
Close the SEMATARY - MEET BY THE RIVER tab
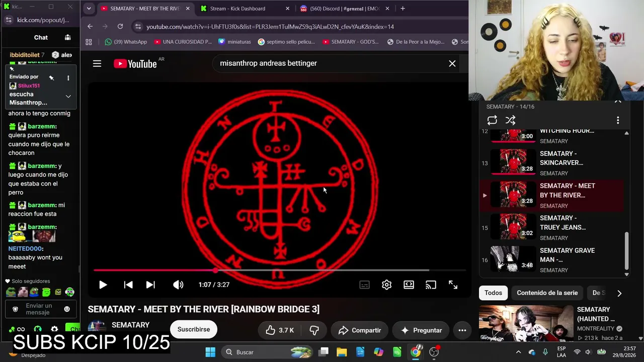[188, 9]
